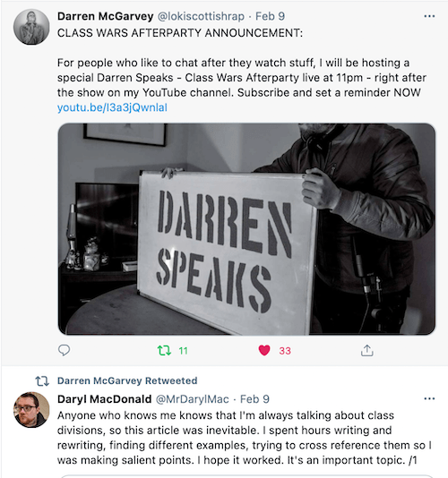
Task: Click the 'Darren McGarvey Retweeted' label
Action: 127,380
